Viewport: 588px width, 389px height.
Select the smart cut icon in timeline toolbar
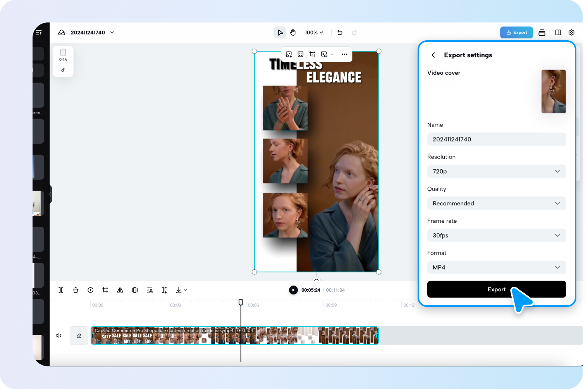tap(150, 290)
